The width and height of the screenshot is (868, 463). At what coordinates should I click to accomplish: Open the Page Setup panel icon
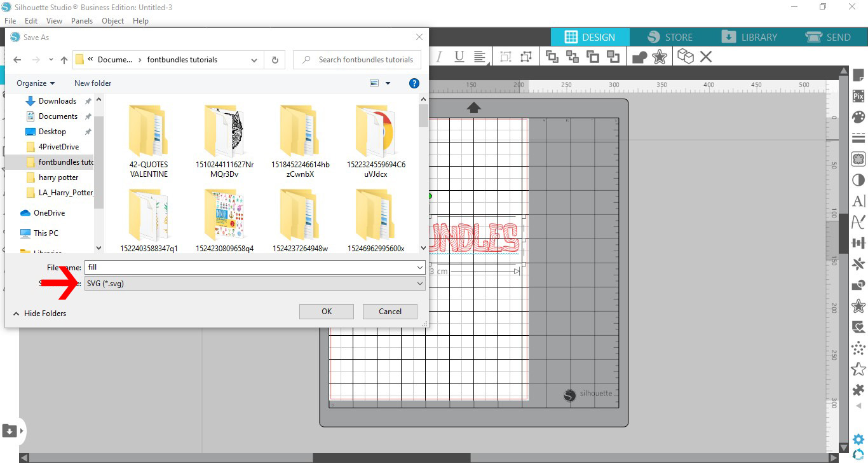point(858,76)
